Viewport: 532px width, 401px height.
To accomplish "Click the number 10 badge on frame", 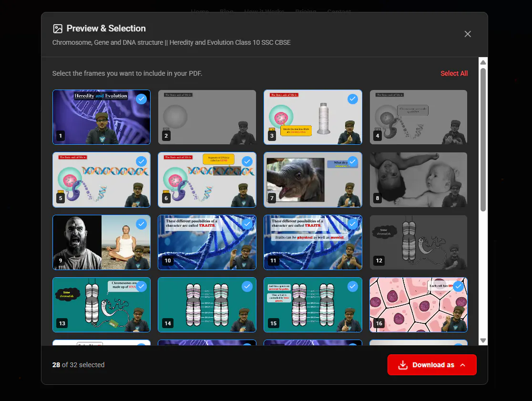I will (168, 261).
